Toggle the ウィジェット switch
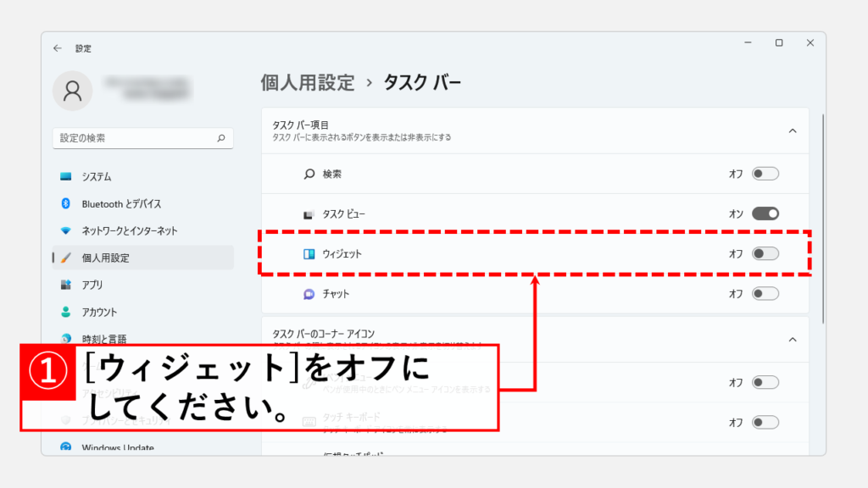Screen dimensions: 868x488 tap(765, 253)
